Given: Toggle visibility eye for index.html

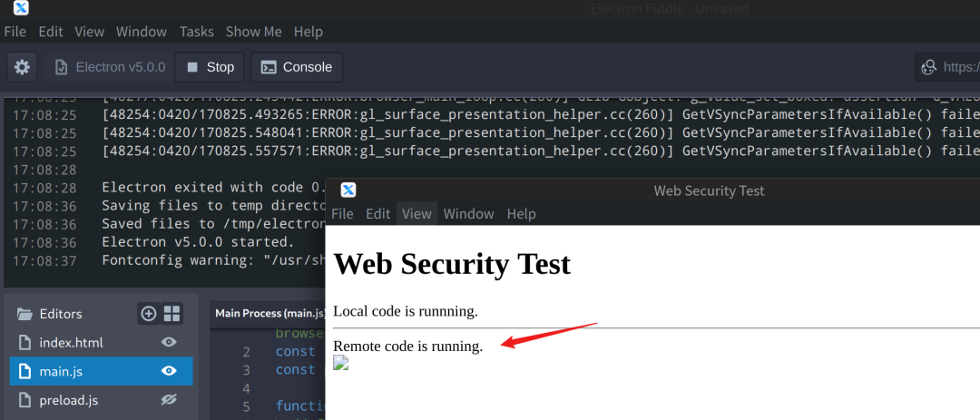Looking at the screenshot, I should (169, 342).
